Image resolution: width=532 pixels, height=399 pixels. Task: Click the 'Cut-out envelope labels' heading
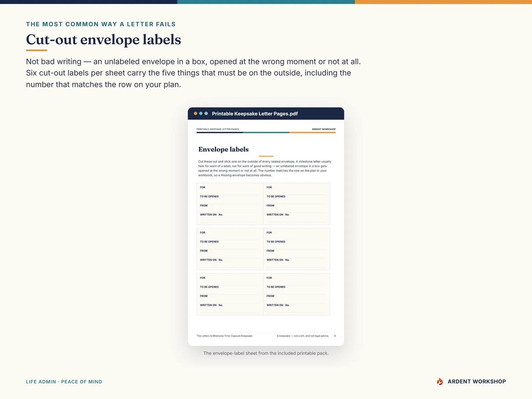[103, 40]
